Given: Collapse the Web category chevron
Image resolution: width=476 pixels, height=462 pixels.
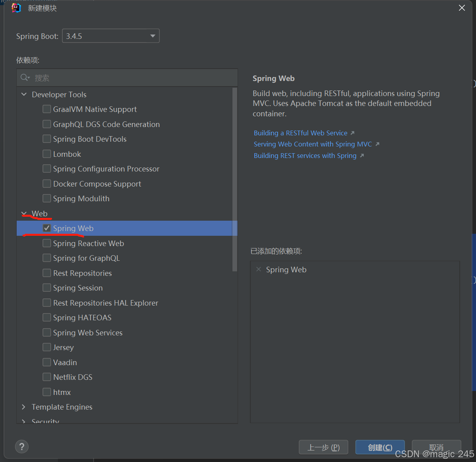Looking at the screenshot, I should tap(24, 214).
